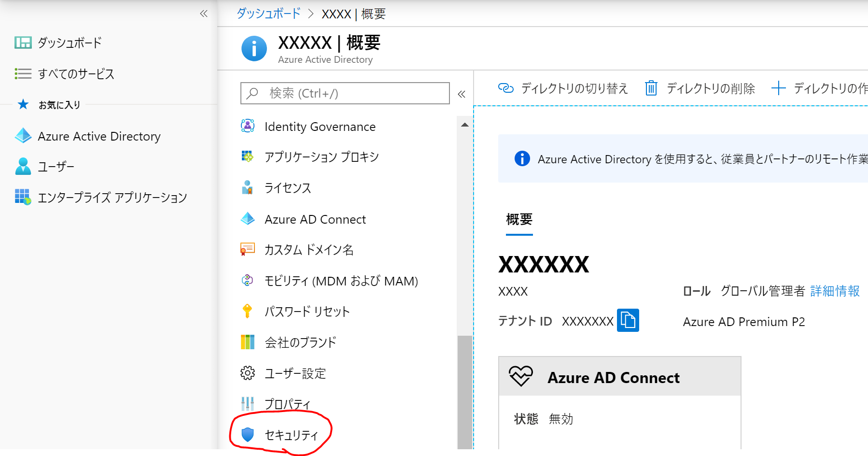The image size is (868, 456).
Task: Click the セキュリティ shield icon
Action: click(x=248, y=435)
